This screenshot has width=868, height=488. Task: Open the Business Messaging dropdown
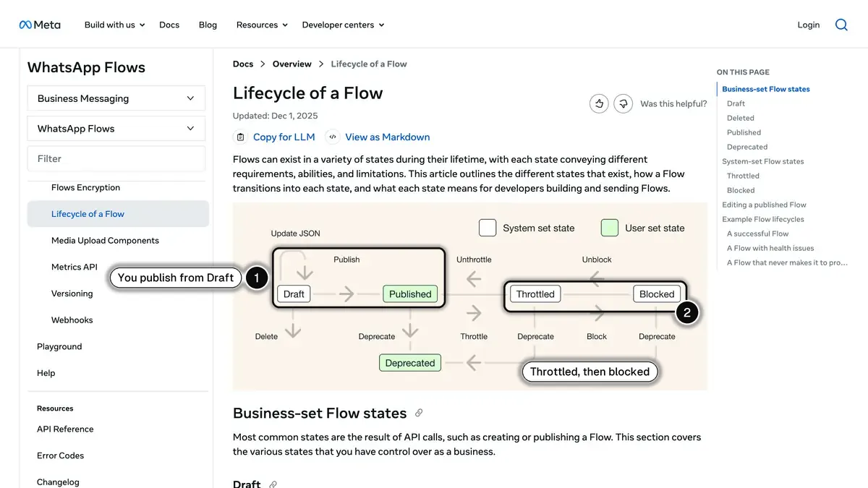point(116,98)
